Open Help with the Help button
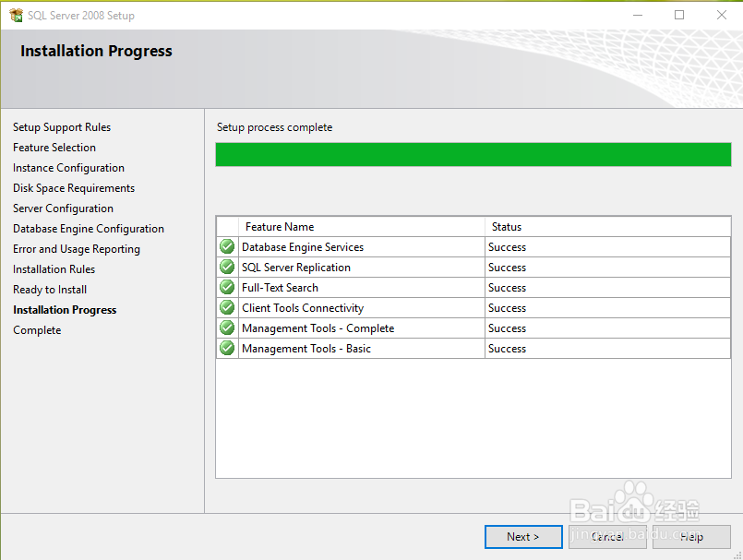Screen dimensions: 743x560 click(x=691, y=537)
